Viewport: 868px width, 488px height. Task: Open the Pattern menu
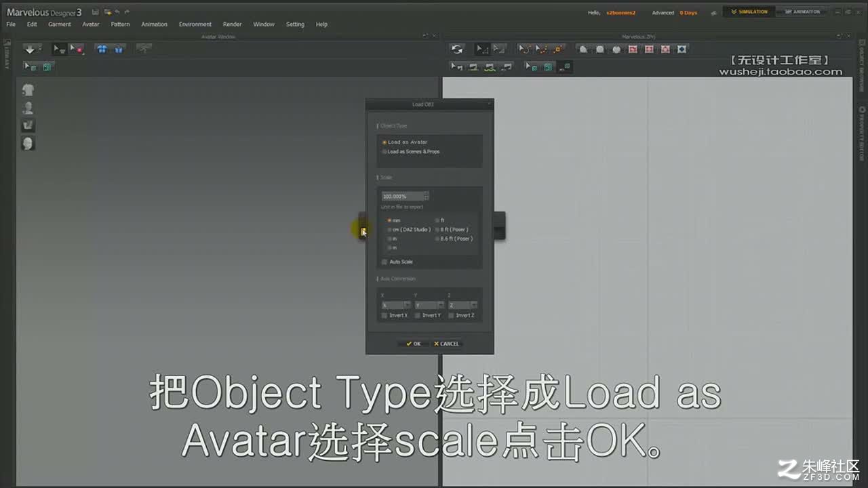click(120, 24)
